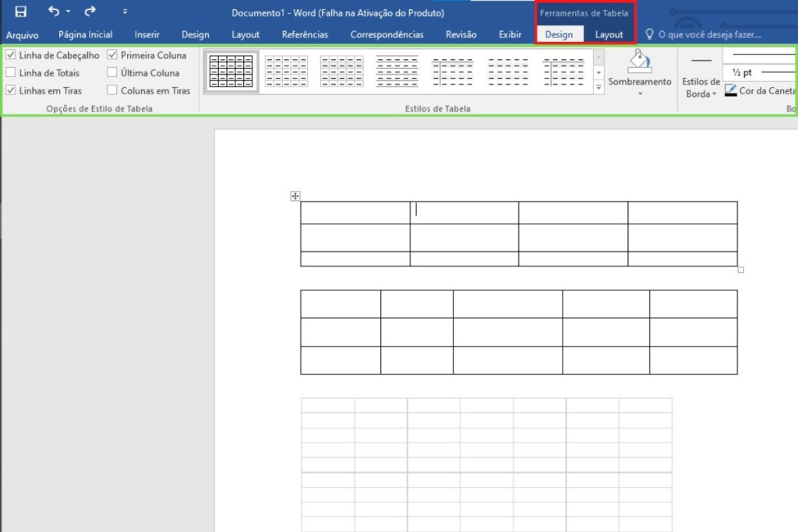Open the Arquivo file menu

22,35
